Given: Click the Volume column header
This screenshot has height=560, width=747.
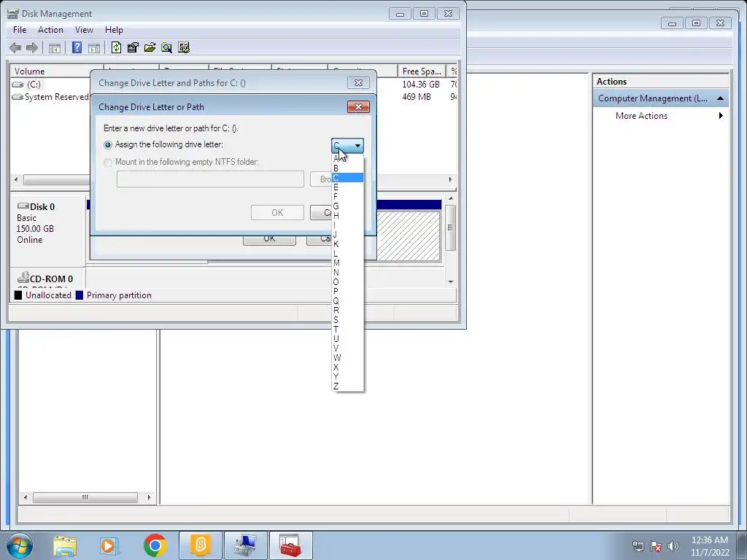Looking at the screenshot, I should [56, 71].
